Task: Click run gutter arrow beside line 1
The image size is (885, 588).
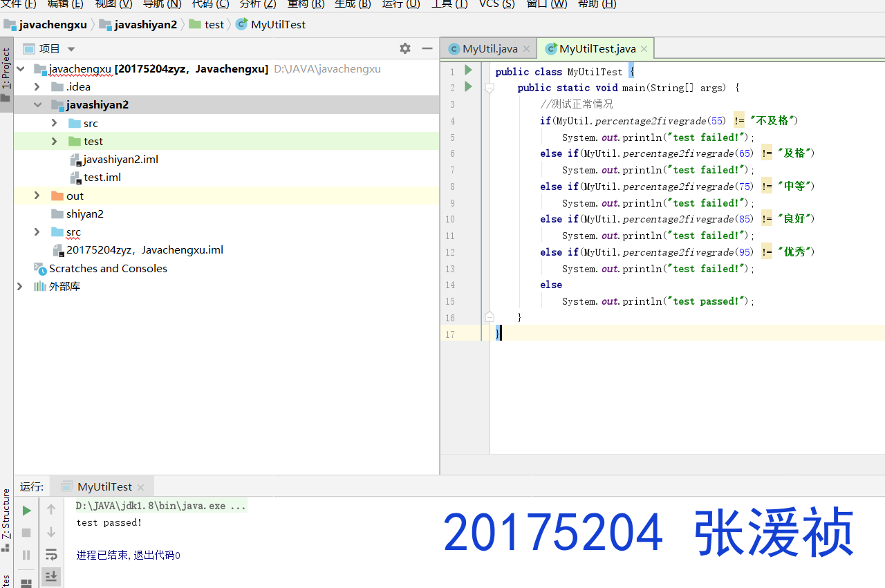Action: click(468, 70)
